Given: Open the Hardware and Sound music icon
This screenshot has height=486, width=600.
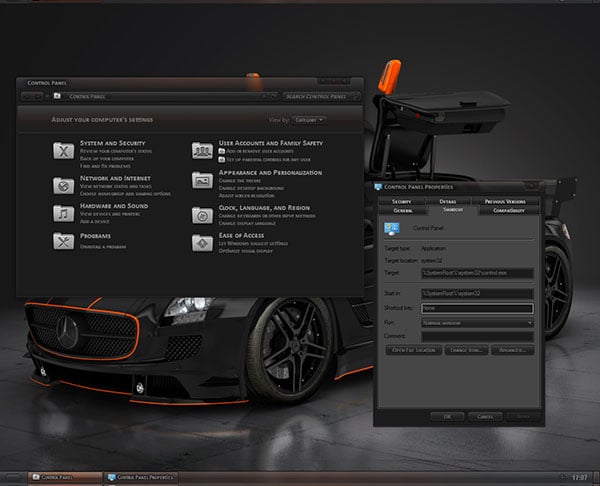Looking at the screenshot, I should tap(64, 213).
